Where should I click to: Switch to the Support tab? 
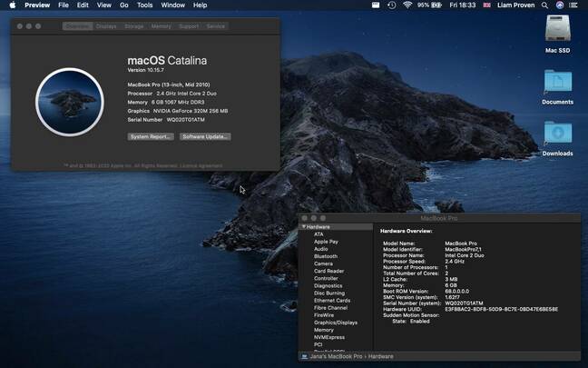189,26
